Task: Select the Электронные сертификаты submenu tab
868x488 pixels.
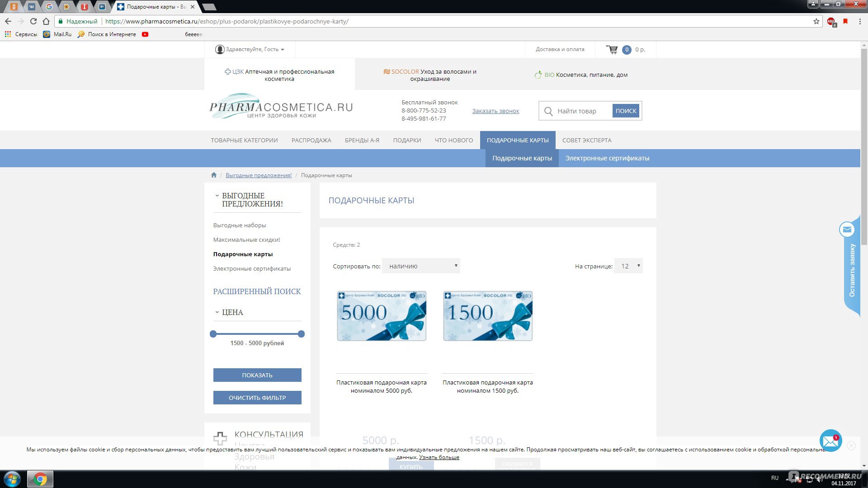Action: coord(607,158)
